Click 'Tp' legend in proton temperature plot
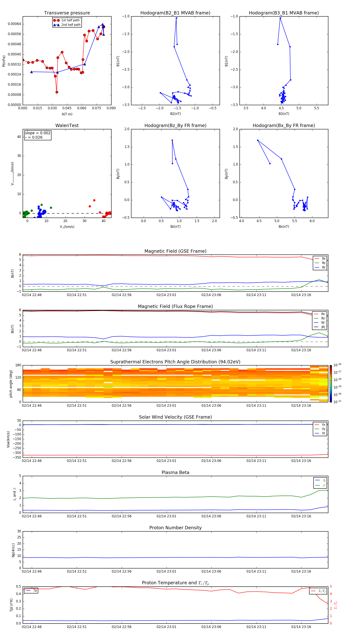The image size is (351, 644). (31, 591)
